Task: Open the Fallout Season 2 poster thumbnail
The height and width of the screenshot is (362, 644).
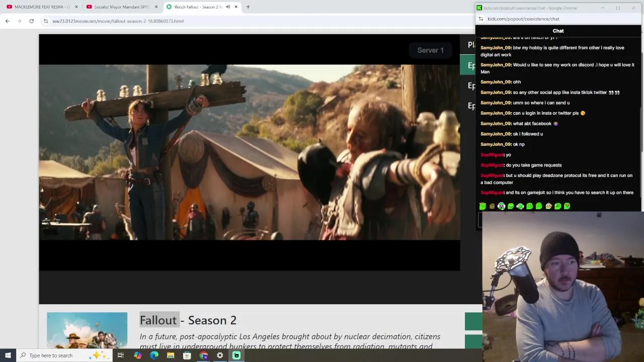Action: (87, 330)
